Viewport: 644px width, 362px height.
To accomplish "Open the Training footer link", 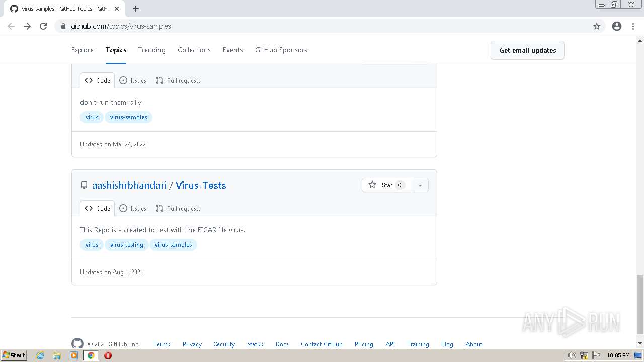I will [x=418, y=344].
